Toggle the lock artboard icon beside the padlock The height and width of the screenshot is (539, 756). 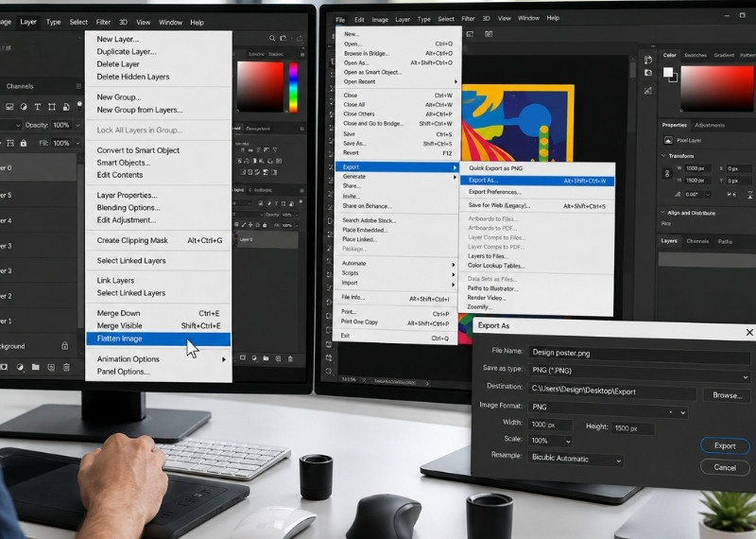[x=10, y=144]
